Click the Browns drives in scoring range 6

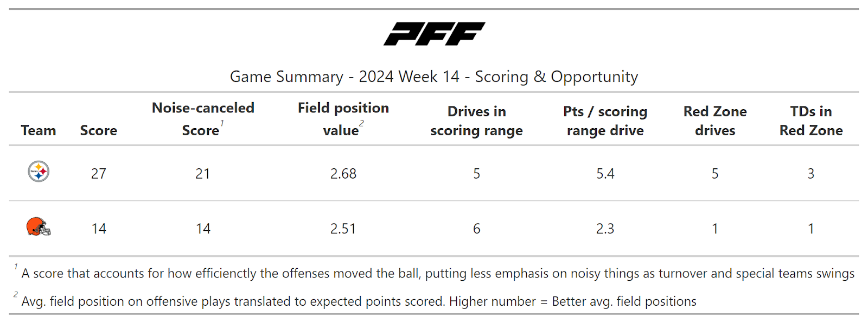click(x=476, y=229)
